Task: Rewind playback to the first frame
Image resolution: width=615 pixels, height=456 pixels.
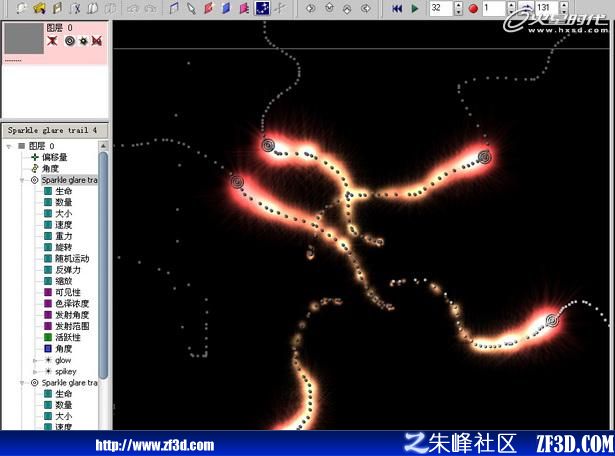Action: [397, 8]
